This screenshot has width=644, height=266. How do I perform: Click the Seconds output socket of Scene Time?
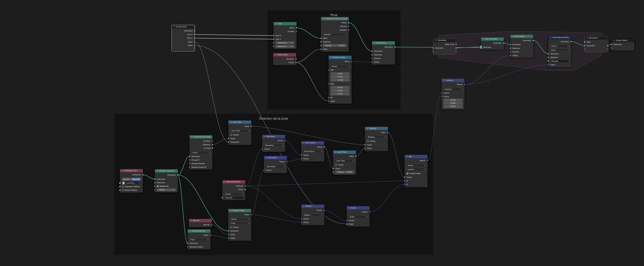296,59
